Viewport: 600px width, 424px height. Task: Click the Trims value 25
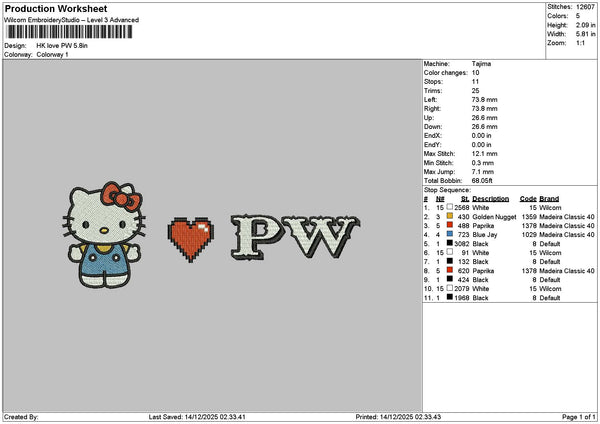475,91
